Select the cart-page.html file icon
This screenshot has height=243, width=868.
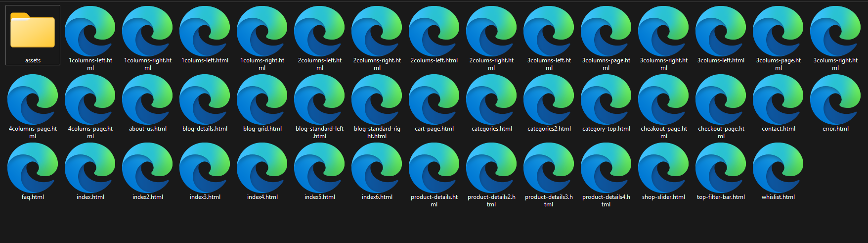(434, 99)
